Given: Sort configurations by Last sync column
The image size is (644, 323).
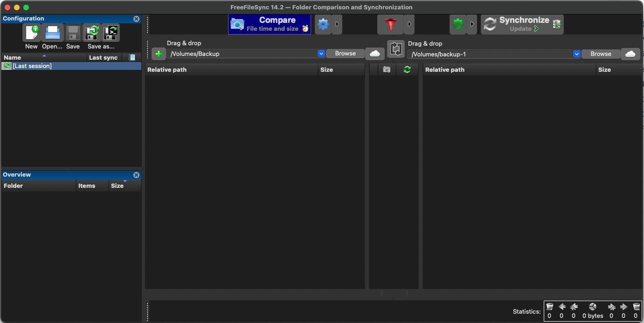Looking at the screenshot, I should [x=103, y=58].
